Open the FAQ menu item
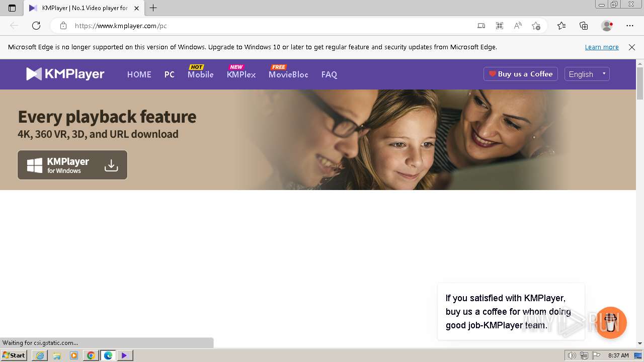Screen dimensions: 644x362 [329, 74]
